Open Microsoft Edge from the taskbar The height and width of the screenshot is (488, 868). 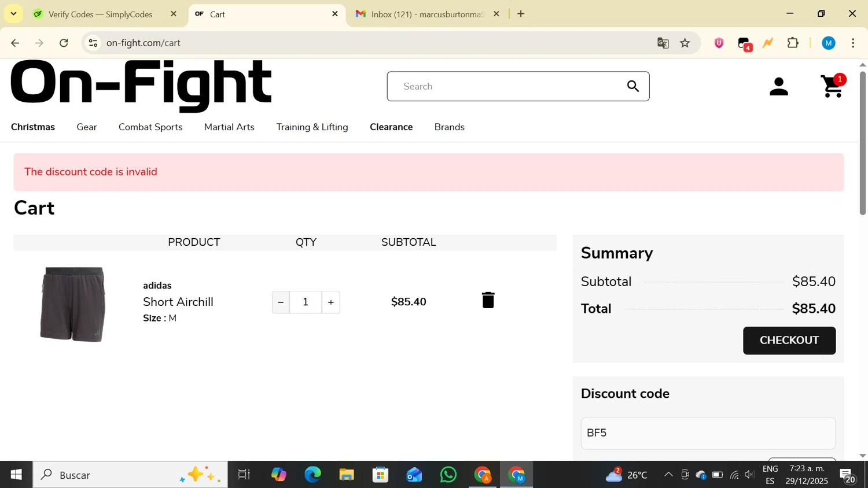(x=312, y=475)
